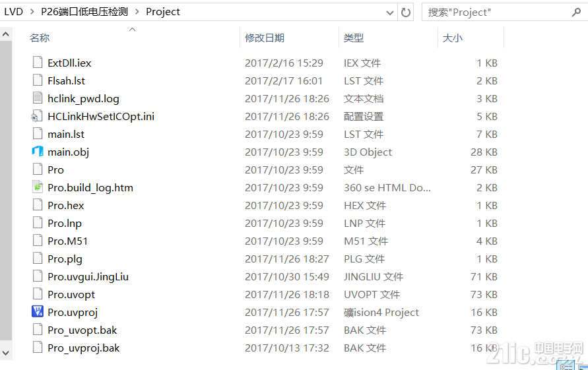Select the file name Flsah.lst
Image resolution: width=588 pixels, height=370 pixels.
click(x=67, y=80)
